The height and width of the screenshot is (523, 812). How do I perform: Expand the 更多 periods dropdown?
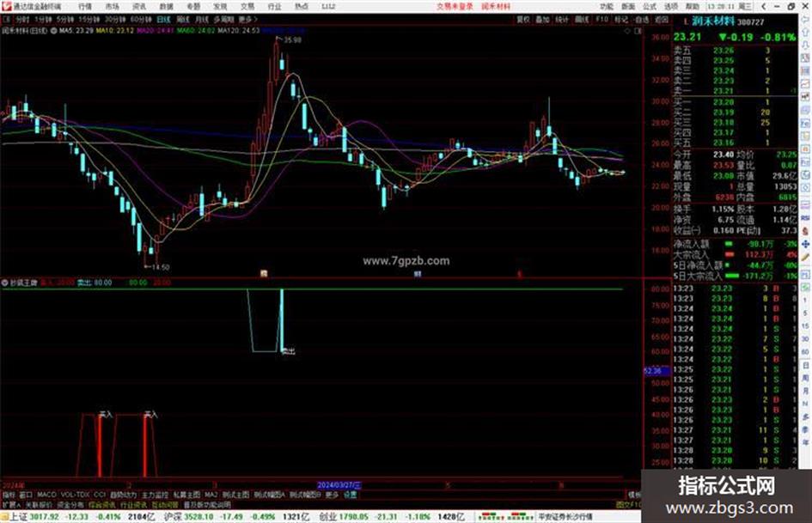(247, 19)
